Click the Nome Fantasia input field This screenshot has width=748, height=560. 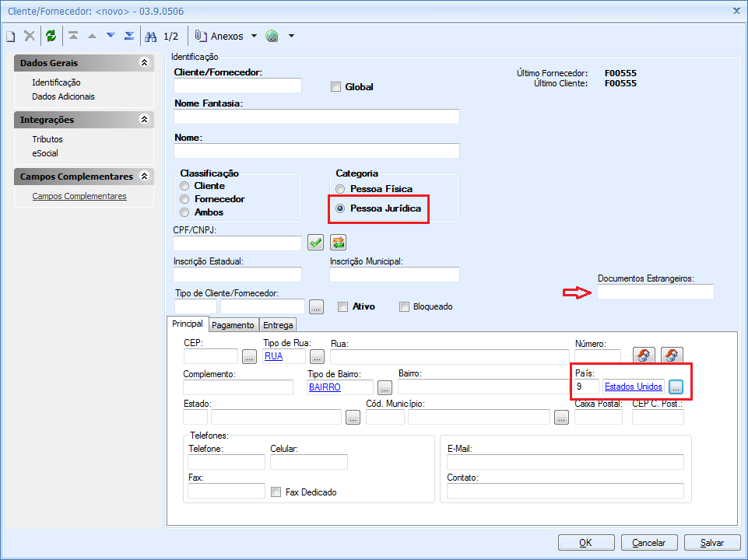tap(317, 117)
